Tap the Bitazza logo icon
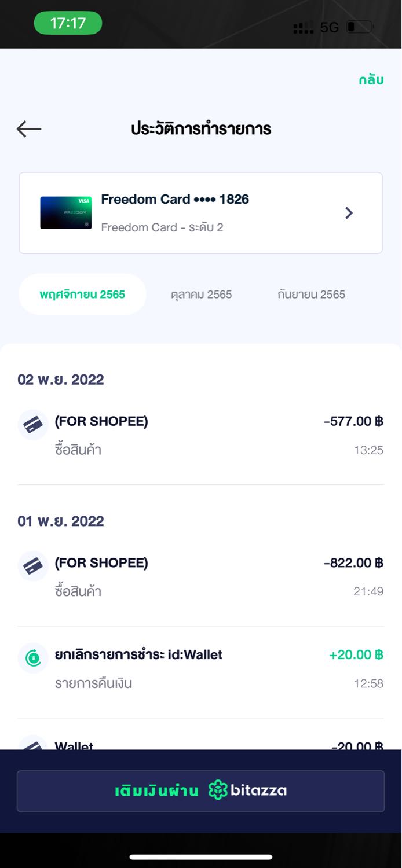The width and height of the screenshot is (402, 868). click(x=218, y=790)
